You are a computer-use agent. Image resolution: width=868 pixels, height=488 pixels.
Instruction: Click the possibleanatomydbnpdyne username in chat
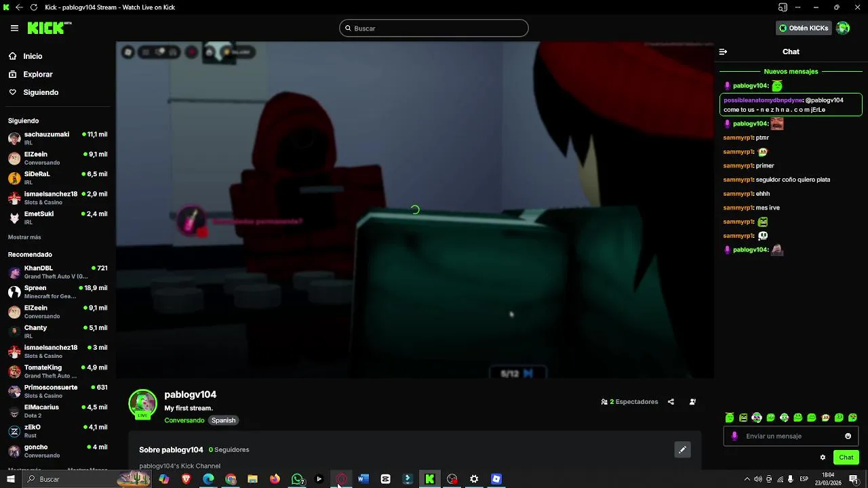pyautogui.click(x=763, y=100)
